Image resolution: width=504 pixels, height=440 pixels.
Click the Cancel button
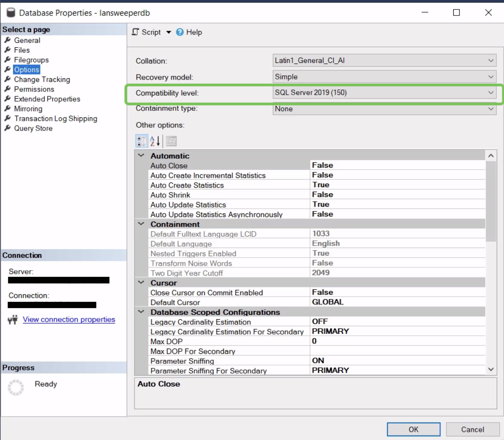coord(472,429)
